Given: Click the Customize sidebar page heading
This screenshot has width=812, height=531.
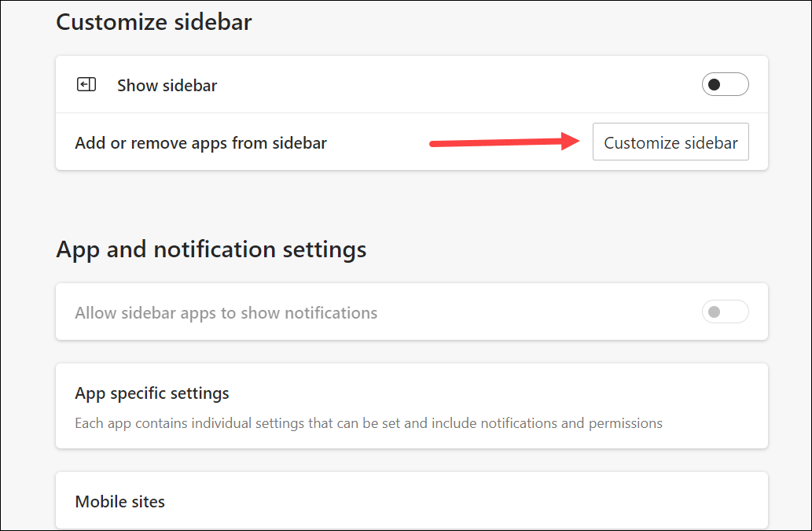Looking at the screenshot, I should pyautogui.click(x=154, y=22).
